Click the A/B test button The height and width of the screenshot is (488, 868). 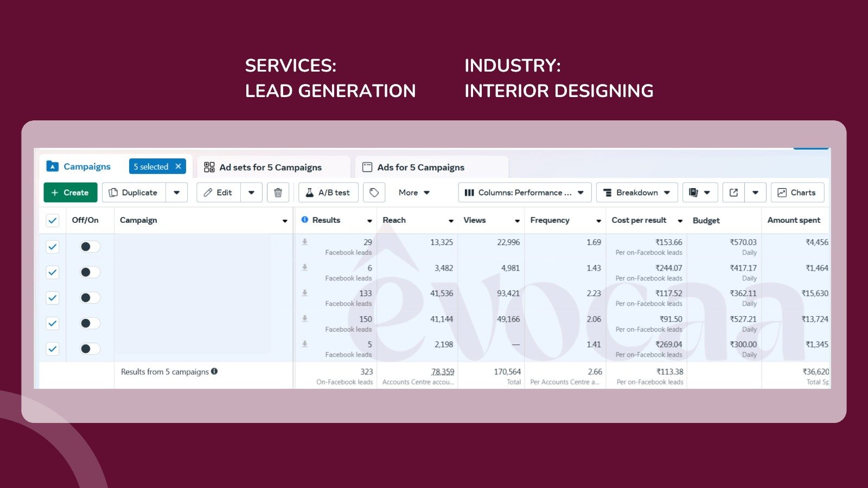tap(328, 192)
